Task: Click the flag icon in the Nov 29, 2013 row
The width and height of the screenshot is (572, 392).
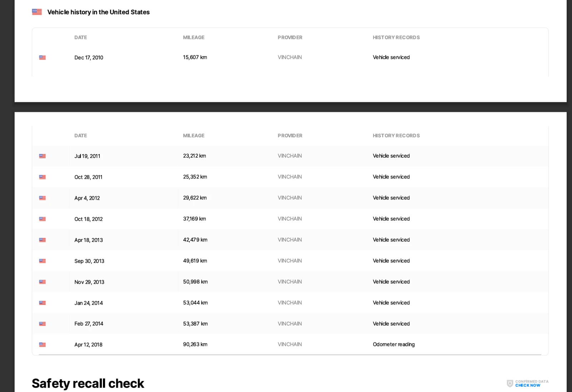Action: [x=42, y=282]
